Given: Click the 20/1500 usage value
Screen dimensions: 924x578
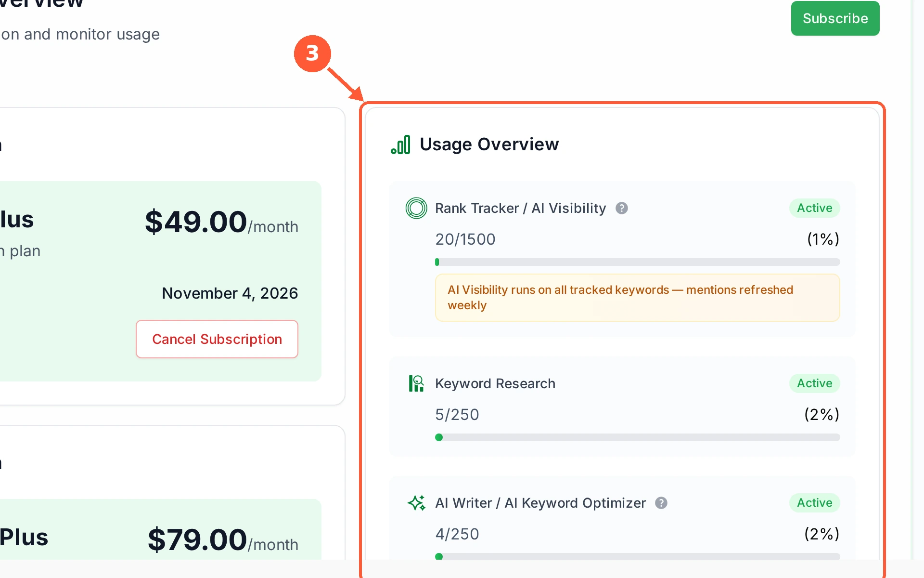Looking at the screenshot, I should [465, 239].
